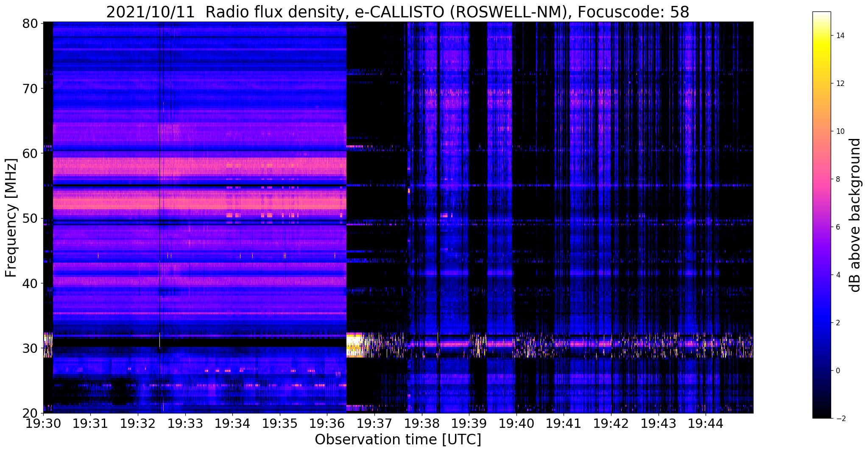Click the 19:39 time tick label
The height and width of the screenshot is (452, 868).
coord(469,423)
